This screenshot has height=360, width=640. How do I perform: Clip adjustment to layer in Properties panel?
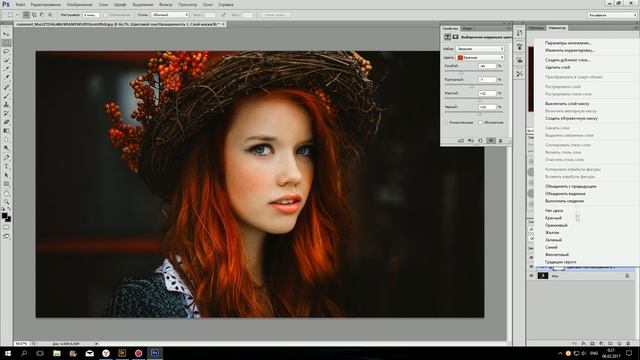(461, 140)
